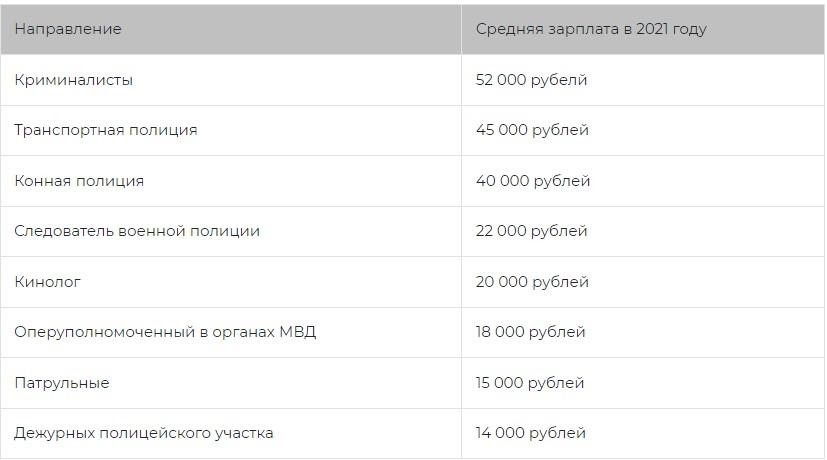Select the Транспортная полиция row label
Image resolution: width=827 pixels, height=460 pixels.
tap(105, 130)
